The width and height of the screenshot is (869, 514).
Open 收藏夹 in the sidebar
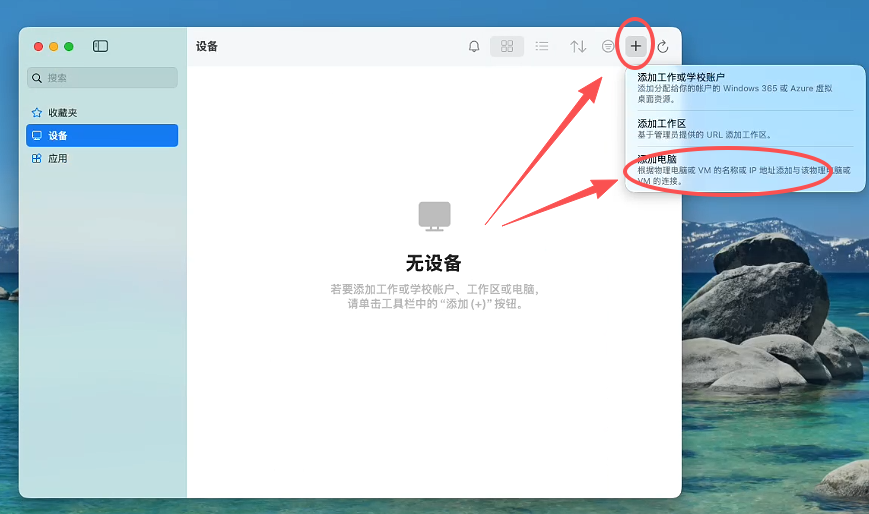(x=62, y=113)
